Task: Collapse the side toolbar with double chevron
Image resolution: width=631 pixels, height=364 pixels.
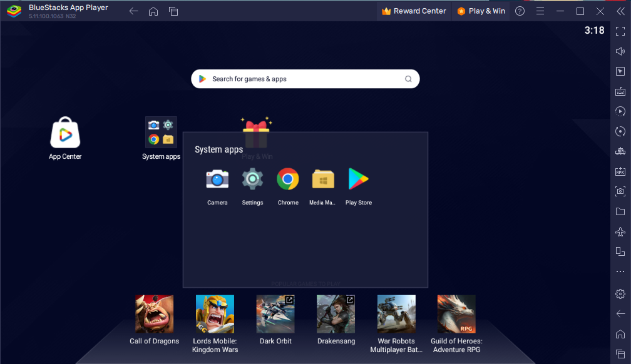Action: pyautogui.click(x=620, y=11)
